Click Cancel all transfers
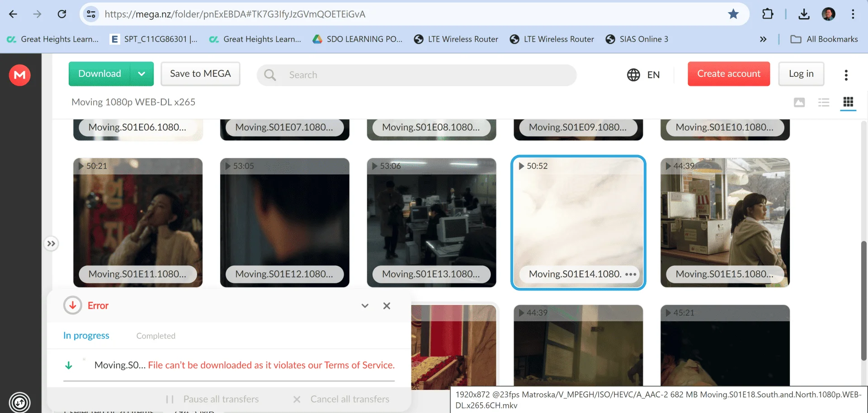 click(341, 399)
